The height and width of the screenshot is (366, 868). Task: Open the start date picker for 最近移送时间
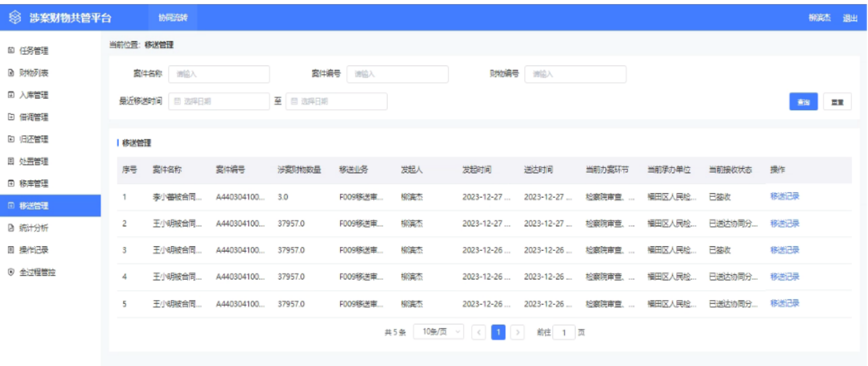click(x=219, y=101)
